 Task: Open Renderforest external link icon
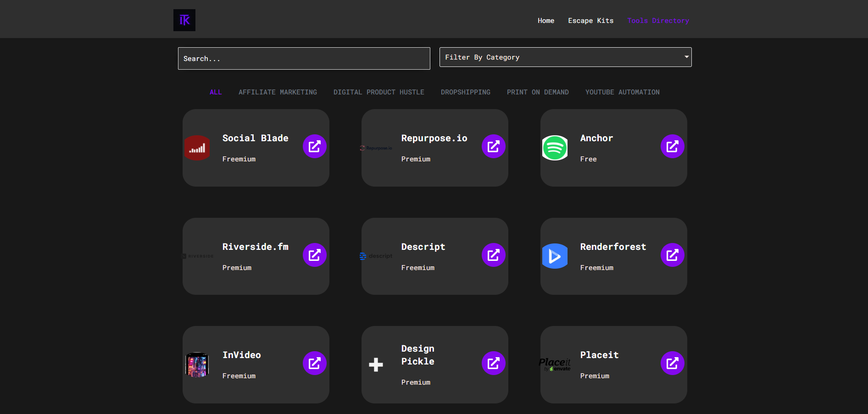(x=673, y=255)
